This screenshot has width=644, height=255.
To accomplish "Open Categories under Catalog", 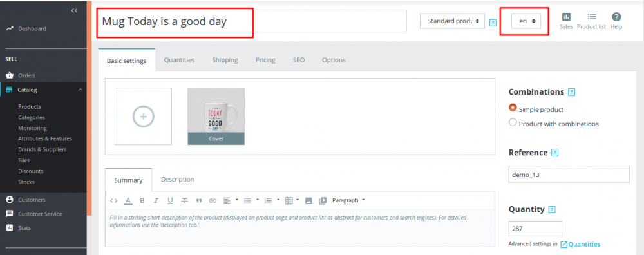I will tap(32, 117).
